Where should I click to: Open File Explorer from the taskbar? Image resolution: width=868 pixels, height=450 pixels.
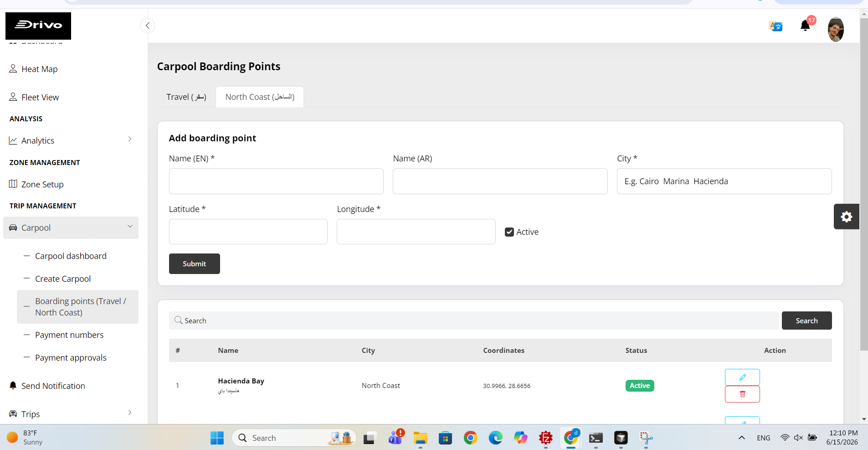420,438
